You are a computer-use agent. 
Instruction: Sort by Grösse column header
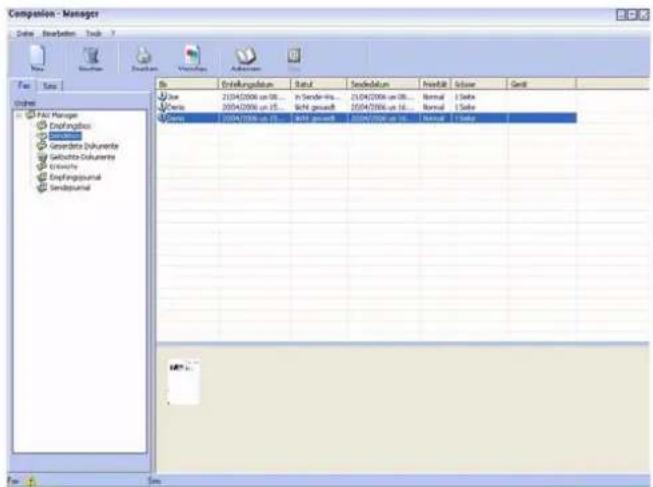(x=479, y=84)
